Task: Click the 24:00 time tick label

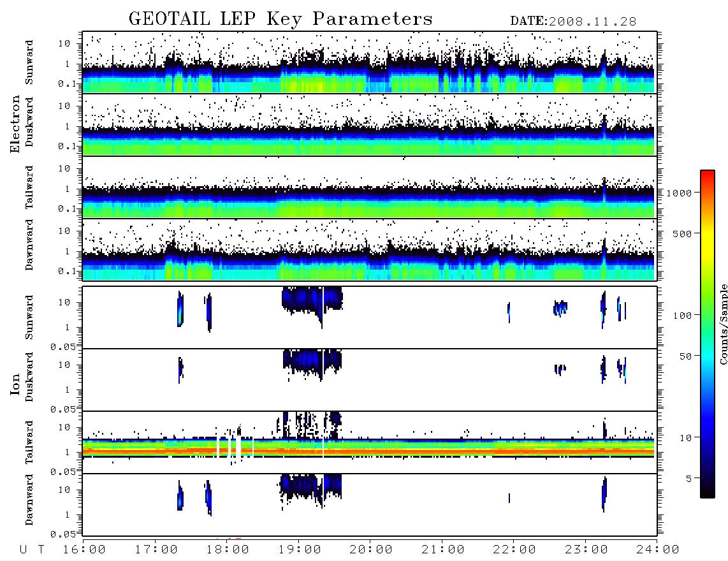Action: [658, 550]
